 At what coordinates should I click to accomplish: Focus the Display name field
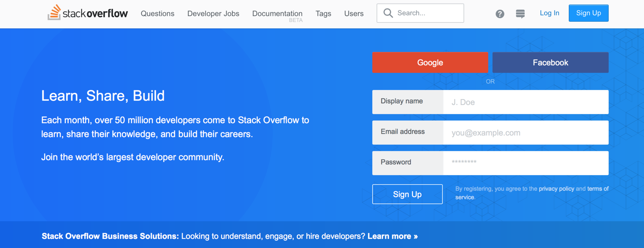coord(526,102)
